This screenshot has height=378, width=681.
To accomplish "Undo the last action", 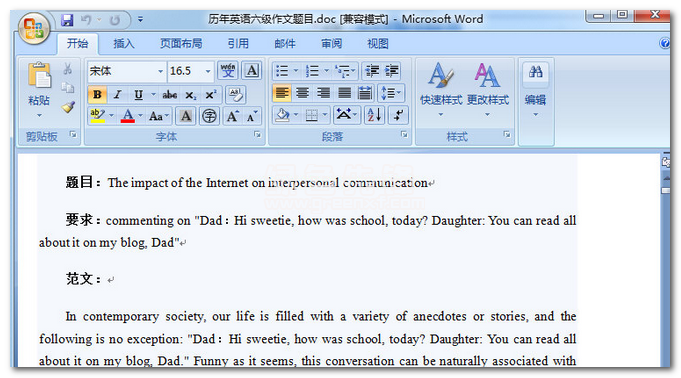I will (86, 20).
